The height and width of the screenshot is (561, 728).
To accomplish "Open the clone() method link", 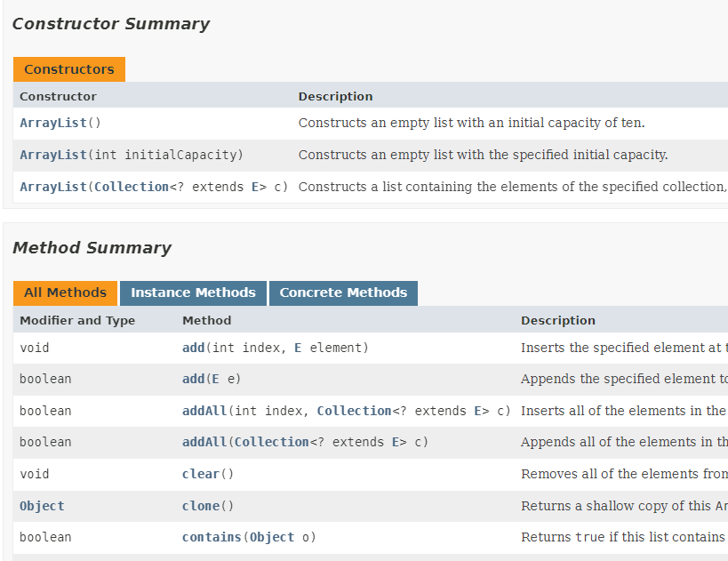I will (x=200, y=506).
